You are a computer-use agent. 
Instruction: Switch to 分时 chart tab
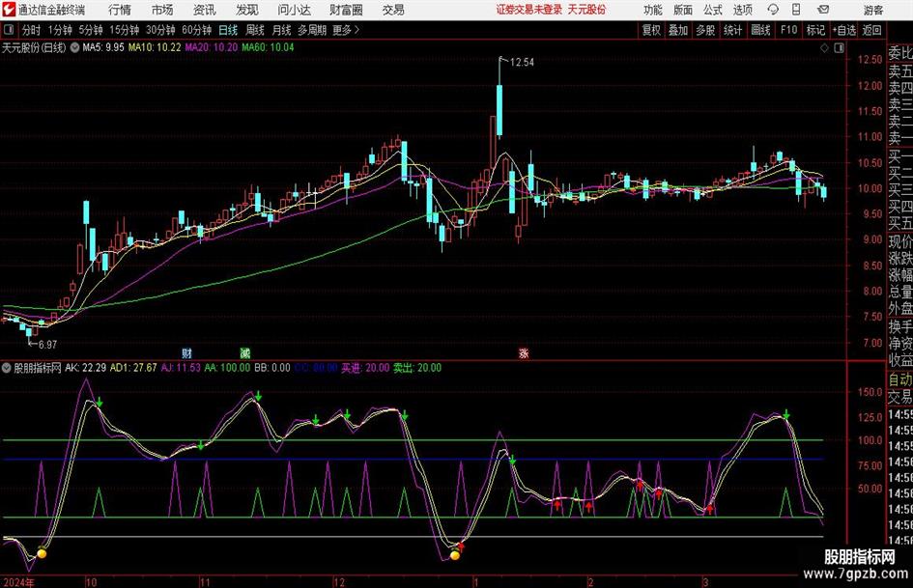tap(31, 30)
